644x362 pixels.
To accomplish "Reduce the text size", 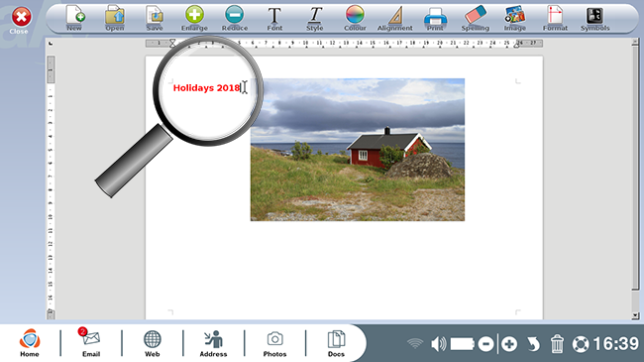I will [x=235, y=19].
